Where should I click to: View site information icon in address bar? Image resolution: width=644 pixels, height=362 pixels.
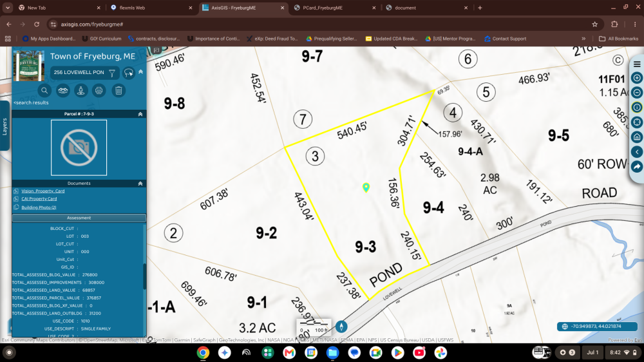pyautogui.click(x=53, y=24)
